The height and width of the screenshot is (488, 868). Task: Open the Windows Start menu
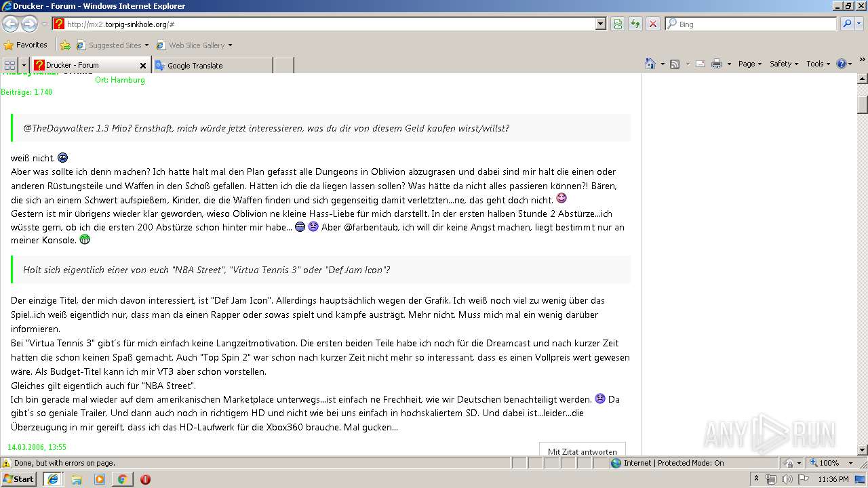click(x=18, y=479)
